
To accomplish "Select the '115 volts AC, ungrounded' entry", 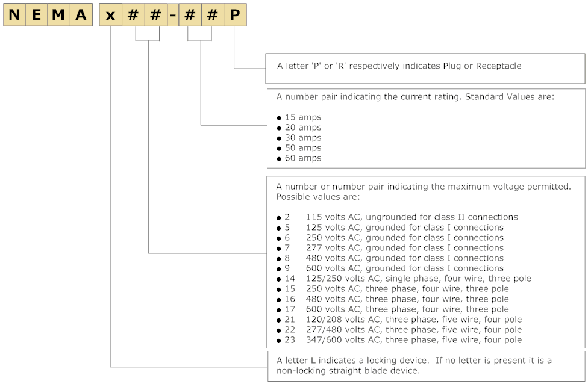I will [x=411, y=217].
